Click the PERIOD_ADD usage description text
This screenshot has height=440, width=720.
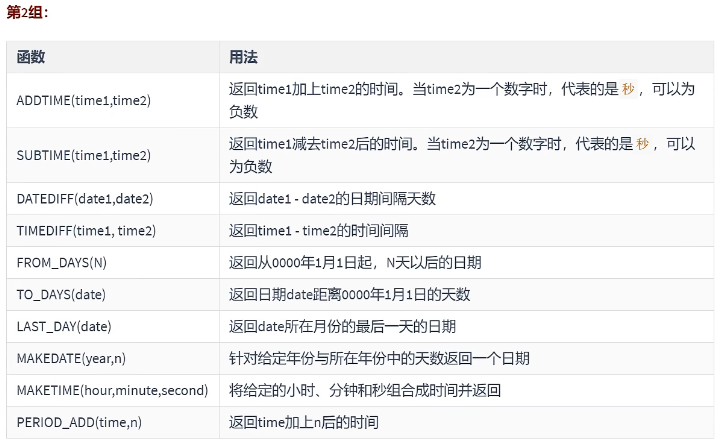coord(304,423)
